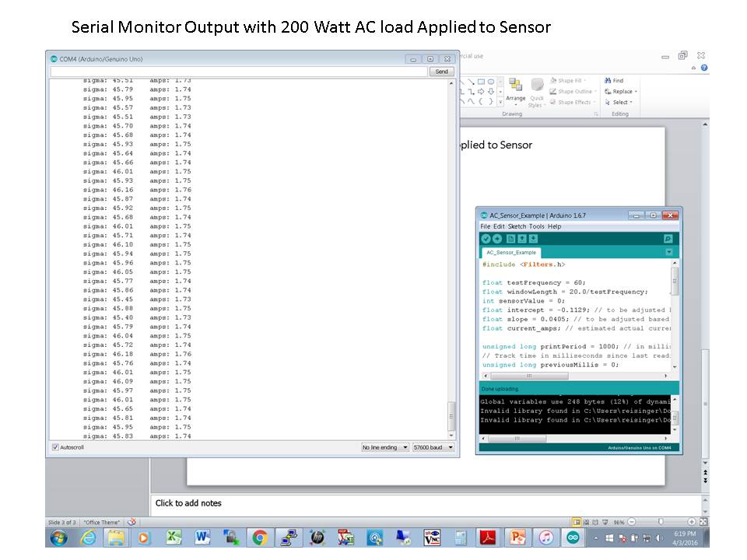Click the taskbar clock showing 6:19 PM

coord(685,538)
